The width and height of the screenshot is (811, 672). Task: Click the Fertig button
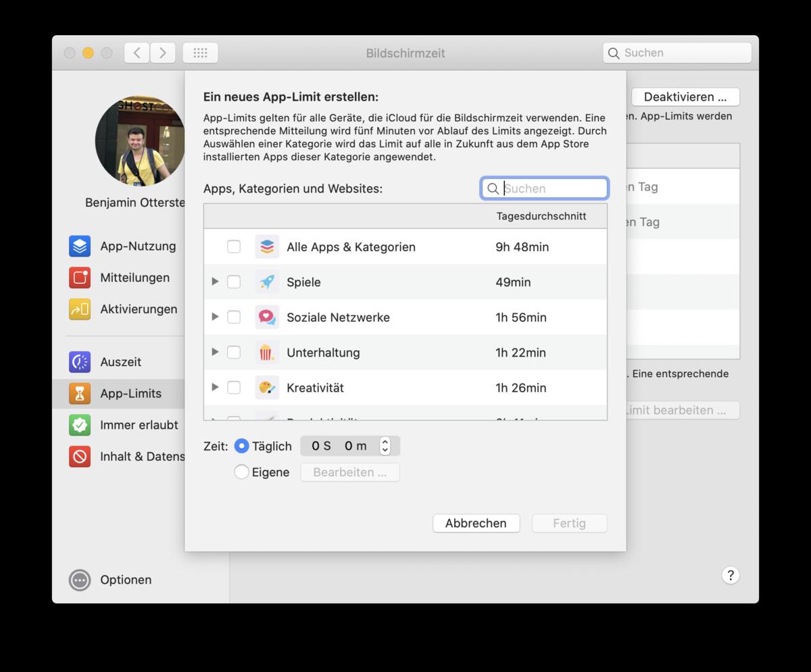pos(569,523)
